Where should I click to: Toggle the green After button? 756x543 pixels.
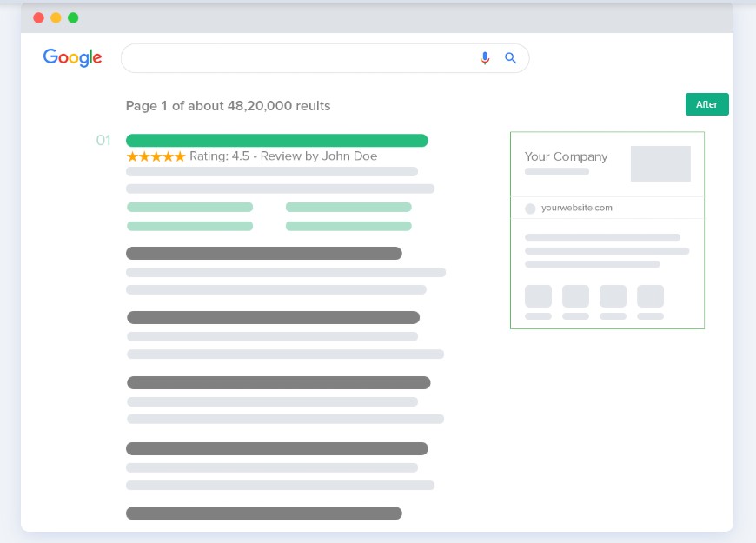click(x=706, y=104)
